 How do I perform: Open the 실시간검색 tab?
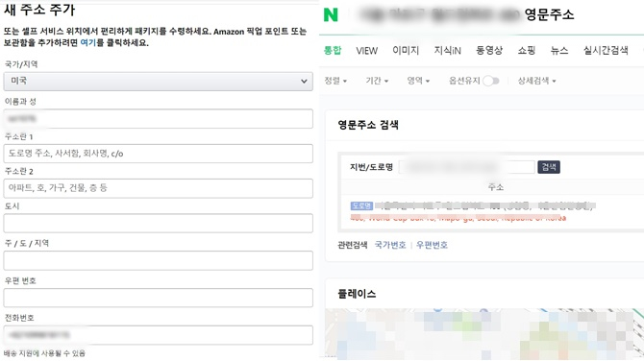pos(606,51)
